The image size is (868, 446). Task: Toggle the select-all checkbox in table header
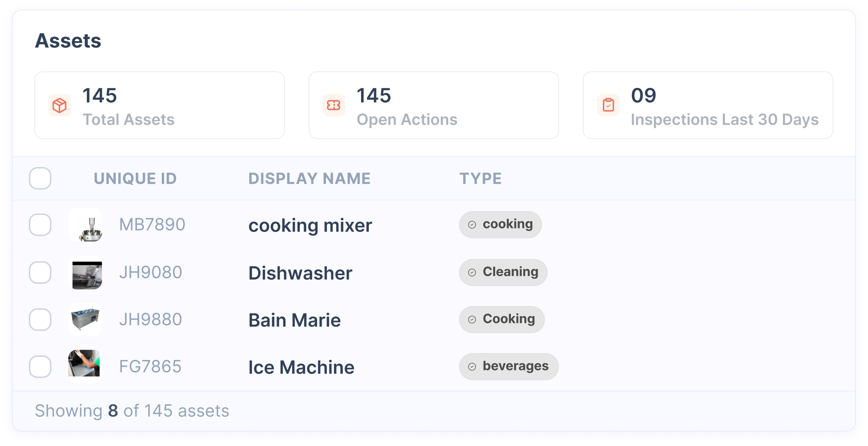[x=40, y=178]
